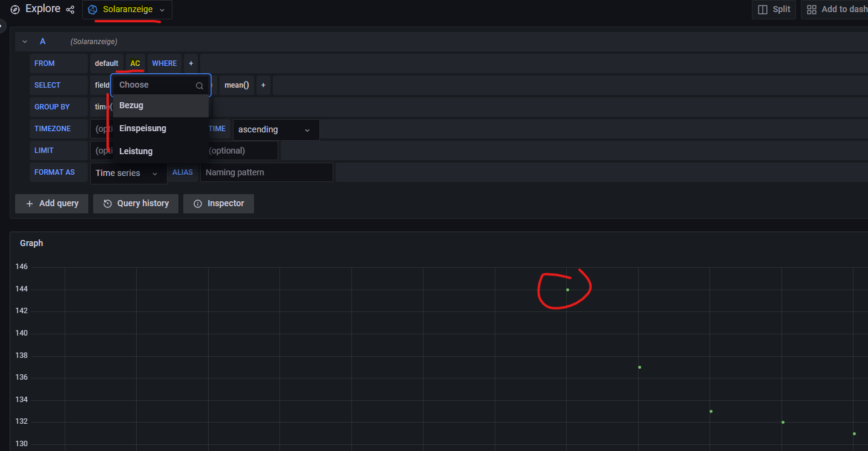Select the AC measurement segment
Viewport: 868px width, 451px height.
135,63
